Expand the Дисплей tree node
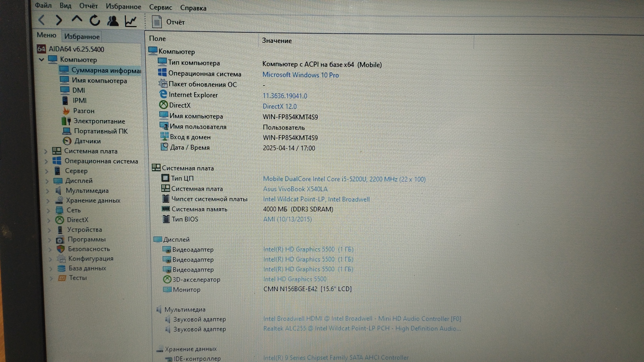 pos(47,181)
